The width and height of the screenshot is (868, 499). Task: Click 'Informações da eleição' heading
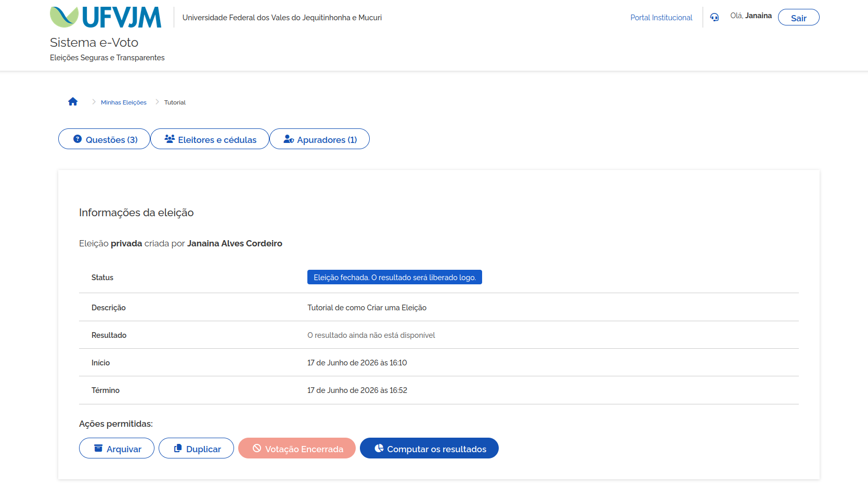[x=136, y=213]
